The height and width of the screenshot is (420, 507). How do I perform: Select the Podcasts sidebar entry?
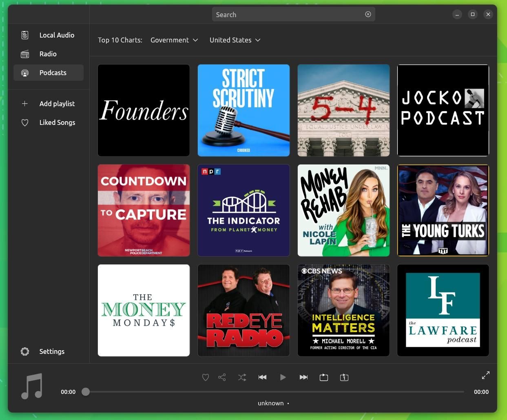coord(53,72)
